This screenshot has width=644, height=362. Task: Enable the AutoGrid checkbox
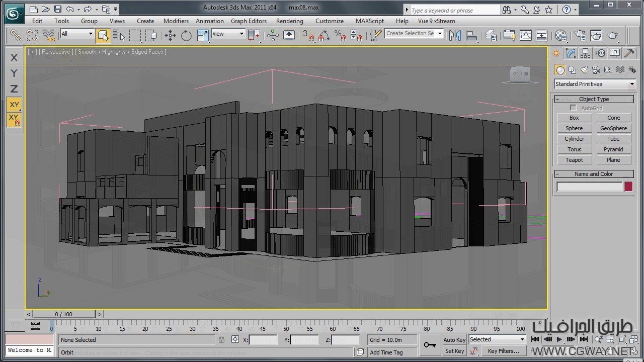point(573,108)
